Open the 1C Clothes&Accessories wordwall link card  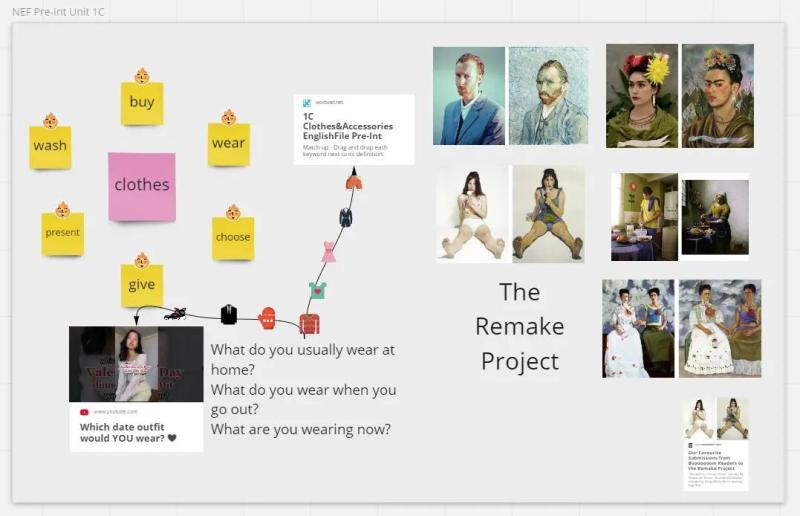(354, 129)
